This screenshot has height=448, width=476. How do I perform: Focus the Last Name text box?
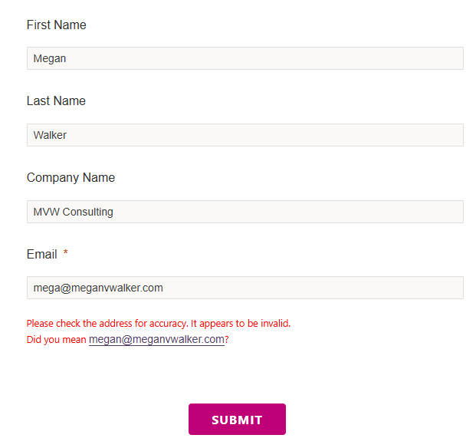pos(245,135)
